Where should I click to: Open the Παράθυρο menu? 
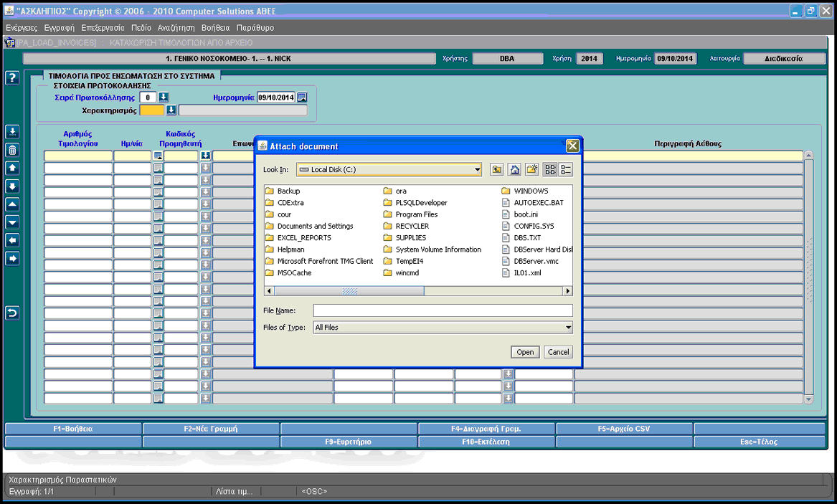[x=255, y=28]
